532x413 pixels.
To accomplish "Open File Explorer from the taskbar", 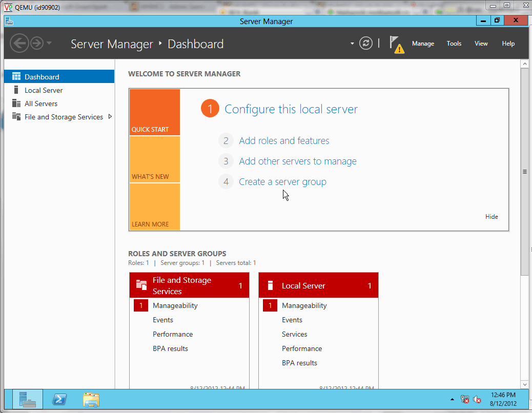I will (91, 400).
